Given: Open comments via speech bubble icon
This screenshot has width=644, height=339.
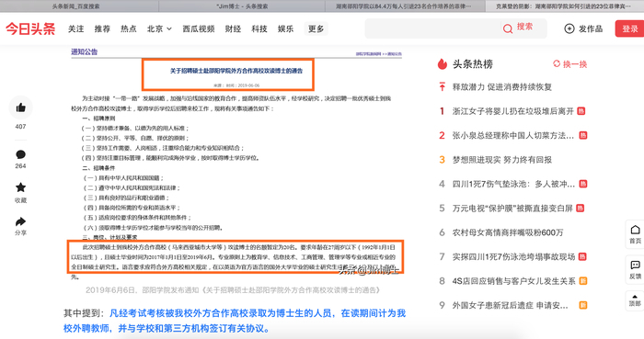Looking at the screenshot, I should [x=20, y=154].
